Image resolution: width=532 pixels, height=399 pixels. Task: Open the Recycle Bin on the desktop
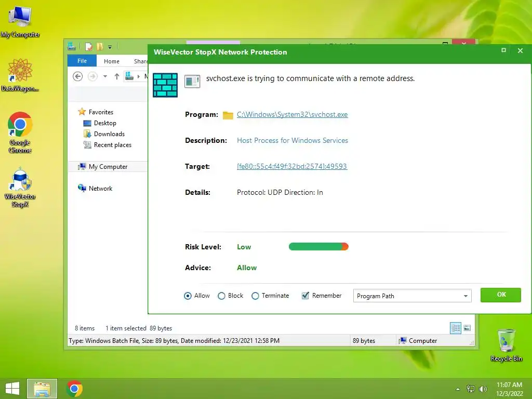click(506, 345)
